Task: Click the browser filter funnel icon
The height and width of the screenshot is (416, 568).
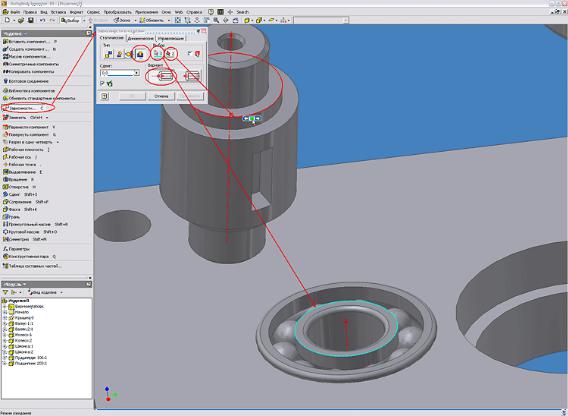Action: [5, 292]
